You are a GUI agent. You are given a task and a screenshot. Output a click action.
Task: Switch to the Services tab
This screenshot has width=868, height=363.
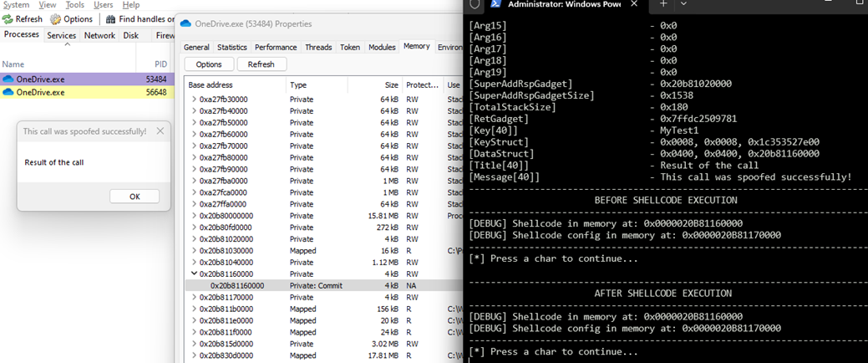62,35
